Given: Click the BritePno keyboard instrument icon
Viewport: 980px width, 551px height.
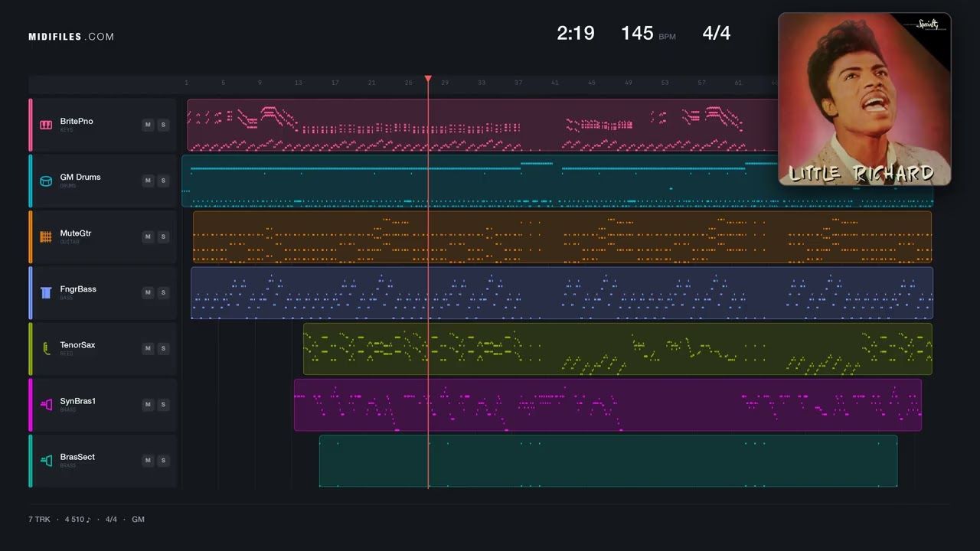Looking at the screenshot, I should click(46, 125).
